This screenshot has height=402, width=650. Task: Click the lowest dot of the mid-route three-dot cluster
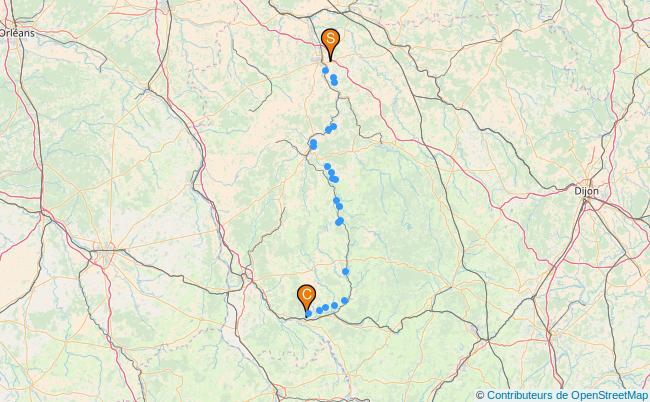click(x=334, y=179)
